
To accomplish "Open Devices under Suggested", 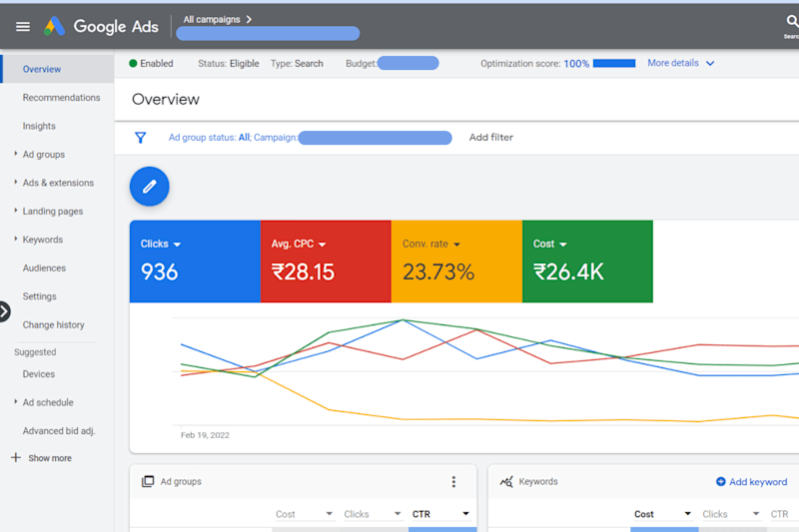I will 38,374.
